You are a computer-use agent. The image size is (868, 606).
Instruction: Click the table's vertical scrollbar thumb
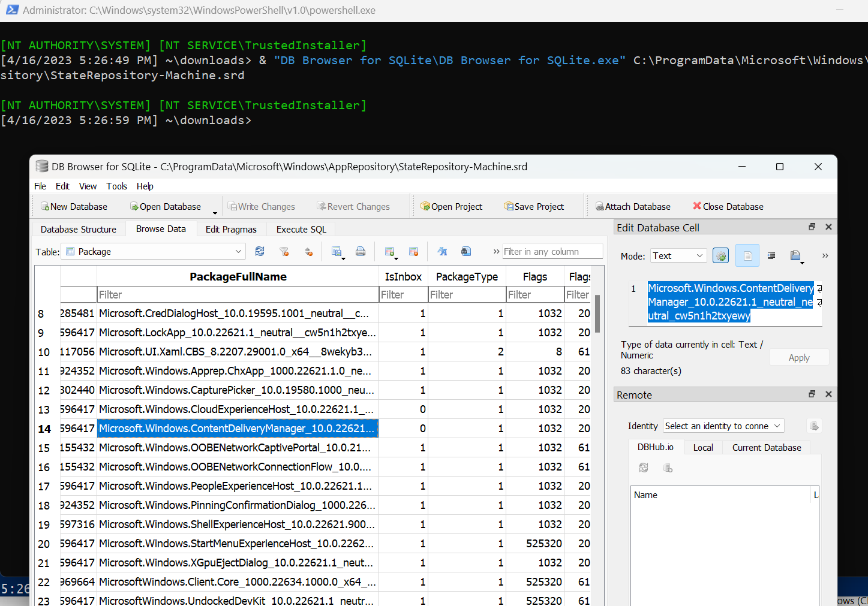(x=597, y=313)
